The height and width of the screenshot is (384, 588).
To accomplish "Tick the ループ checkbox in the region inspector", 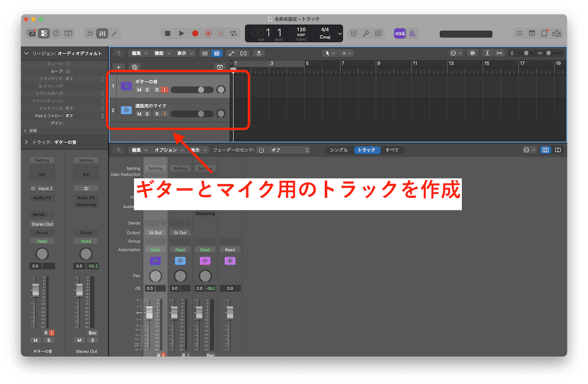I will point(68,71).
